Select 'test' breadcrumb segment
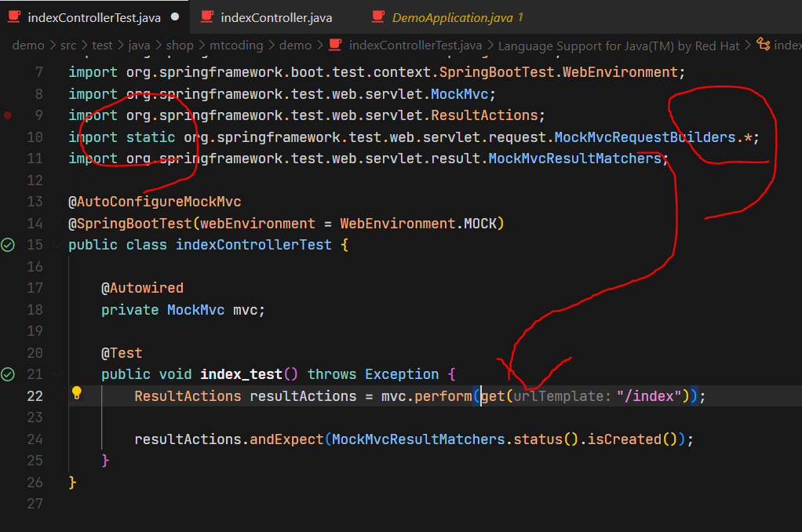 (x=102, y=46)
